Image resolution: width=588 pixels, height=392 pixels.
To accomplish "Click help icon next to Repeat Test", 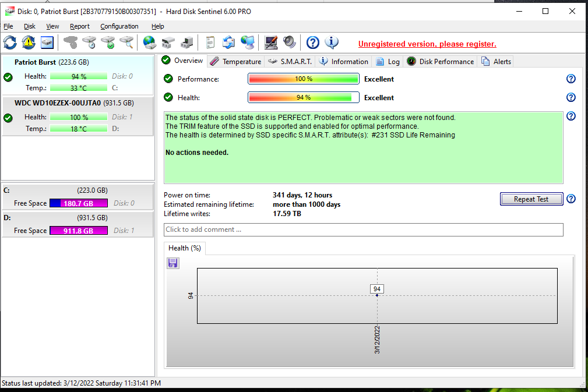I will (x=571, y=199).
